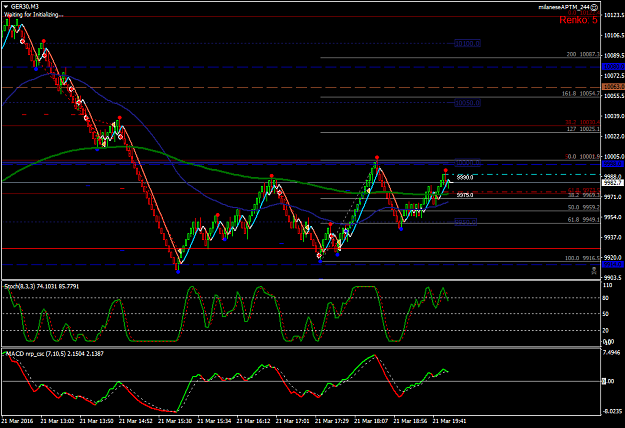Image resolution: width=625 pixels, height=428 pixels.
Task: Click the 10123.5 price scale value
Action: coord(614,15)
